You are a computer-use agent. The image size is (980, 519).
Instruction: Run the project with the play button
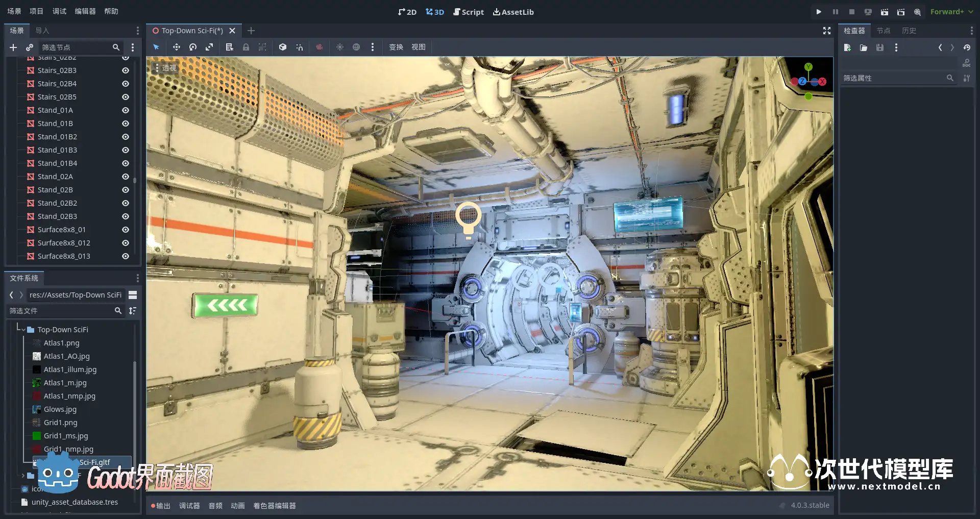tap(819, 12)
